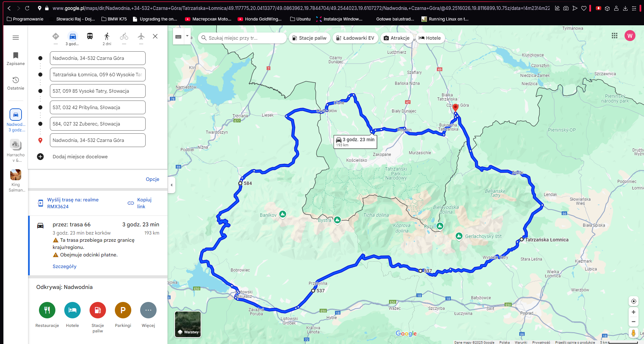Screen dimensions: 644x344
Task: Expand keyboard input tools dropdown
Action: pos(187,36)
